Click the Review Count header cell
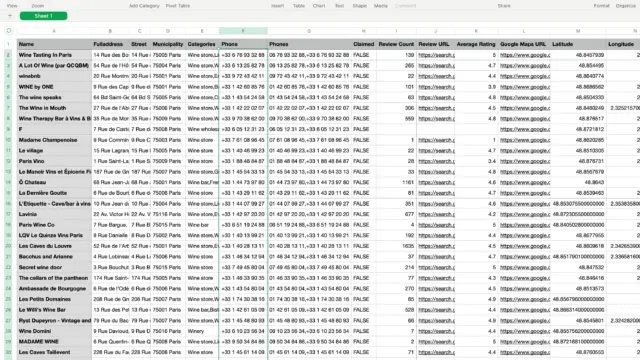 (396, 44)
